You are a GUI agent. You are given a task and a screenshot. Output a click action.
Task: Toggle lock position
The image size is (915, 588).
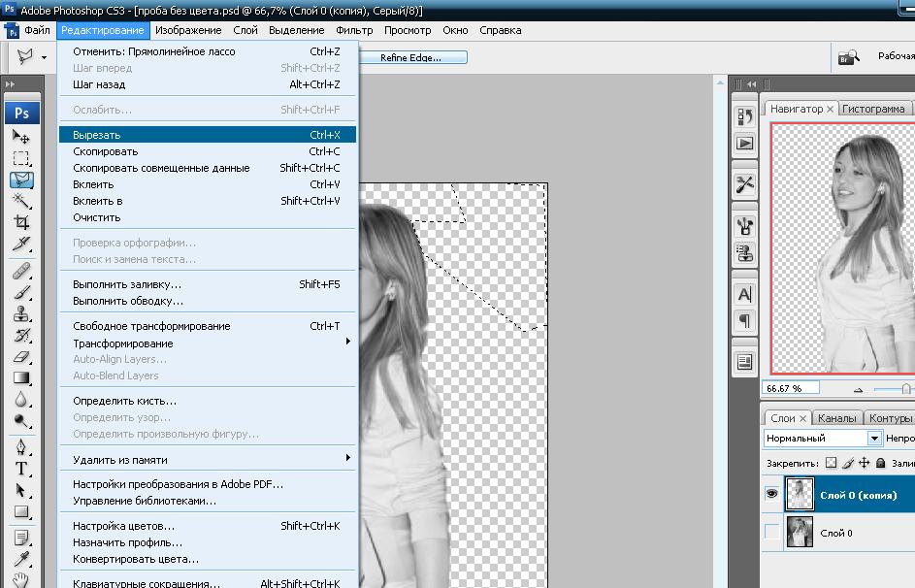coord(865,463)
